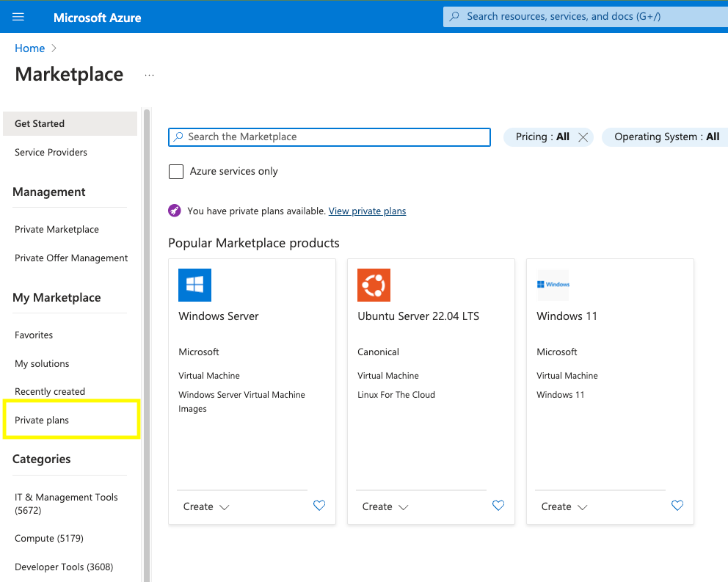728x582 pixels.
Task: Click the Marketplace search magnifier icon
Action: coord(178,137)
